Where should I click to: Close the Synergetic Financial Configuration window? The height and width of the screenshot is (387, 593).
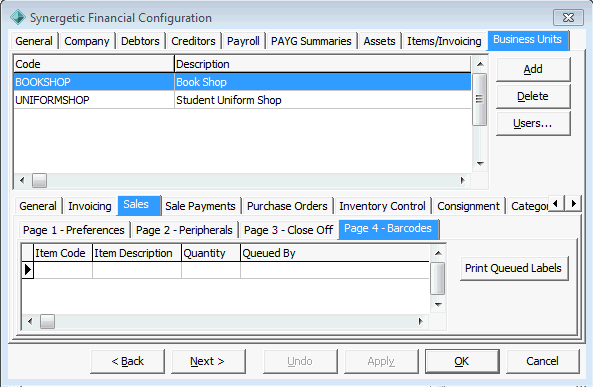568,17
